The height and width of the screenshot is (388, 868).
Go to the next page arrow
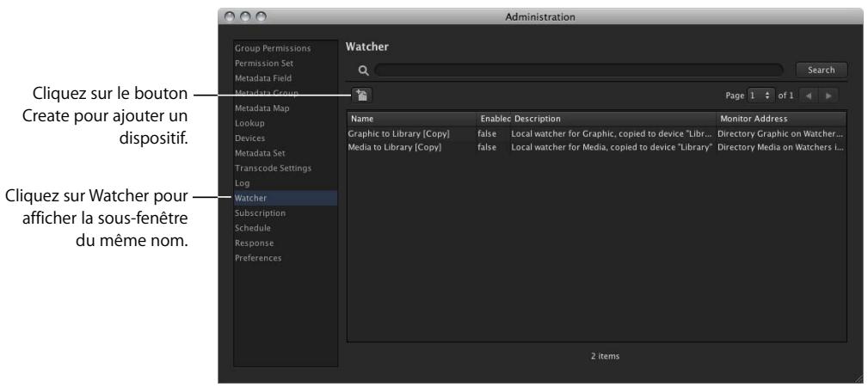[828, 95]
